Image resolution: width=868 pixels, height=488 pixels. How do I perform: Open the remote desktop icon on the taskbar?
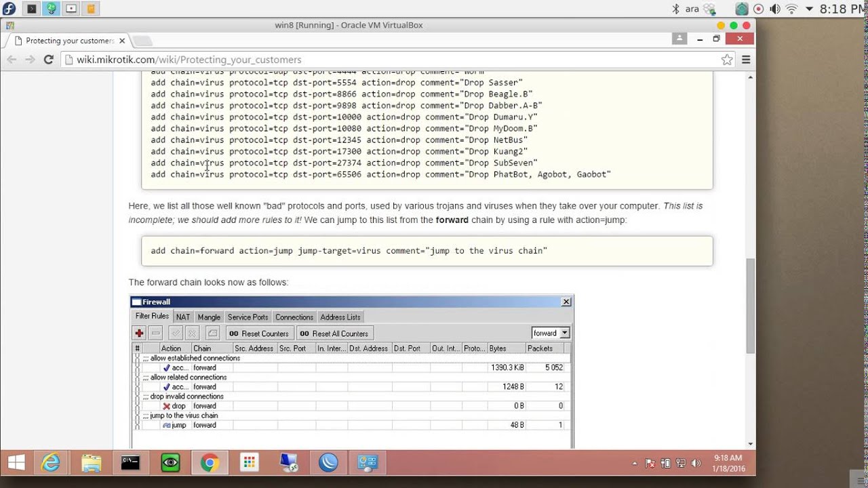(289, 463)
